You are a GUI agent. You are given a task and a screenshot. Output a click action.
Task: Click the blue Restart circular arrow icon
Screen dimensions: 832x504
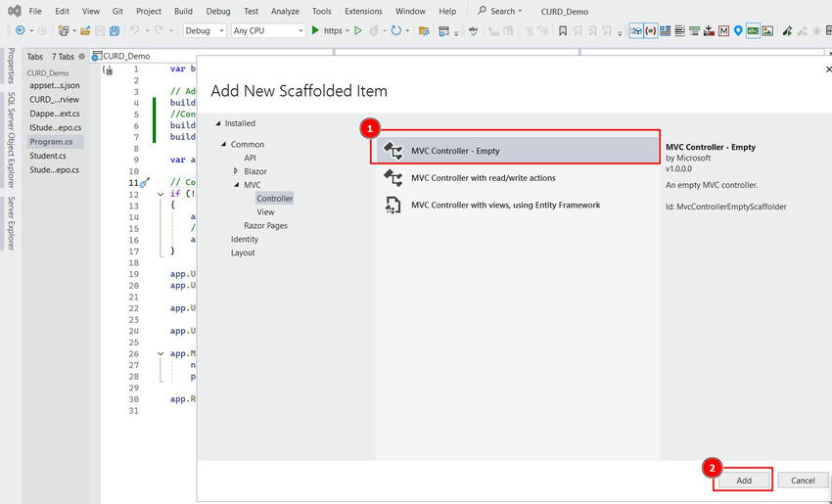[395, 30]
